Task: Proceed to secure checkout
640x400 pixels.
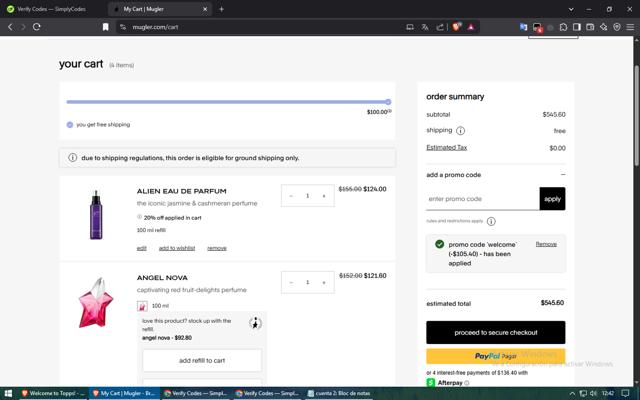Action: (496, 332)
